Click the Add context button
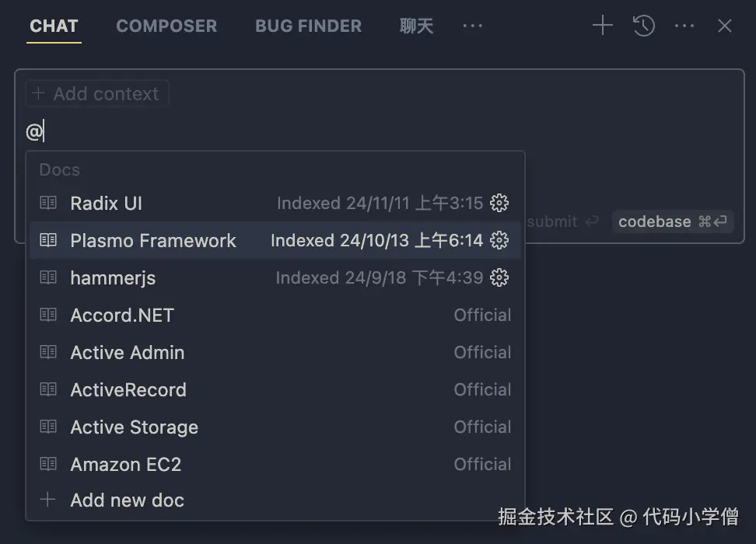Viewport: 756px width, 544px height. point(97,94)
